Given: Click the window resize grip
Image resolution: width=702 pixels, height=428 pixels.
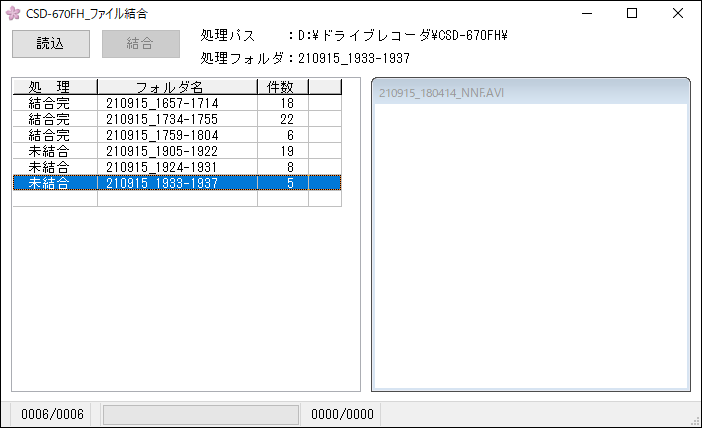Looking at the screenshot, I should 696,422.
